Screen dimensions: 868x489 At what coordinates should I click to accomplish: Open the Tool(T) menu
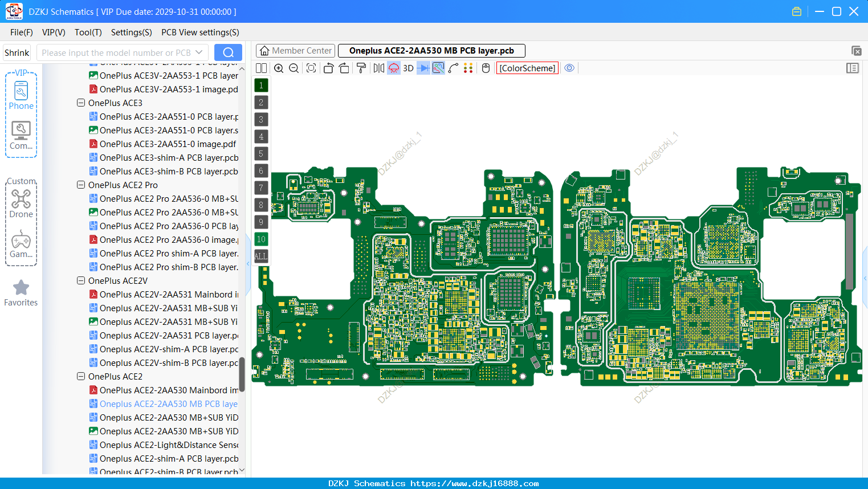[88, 32]
